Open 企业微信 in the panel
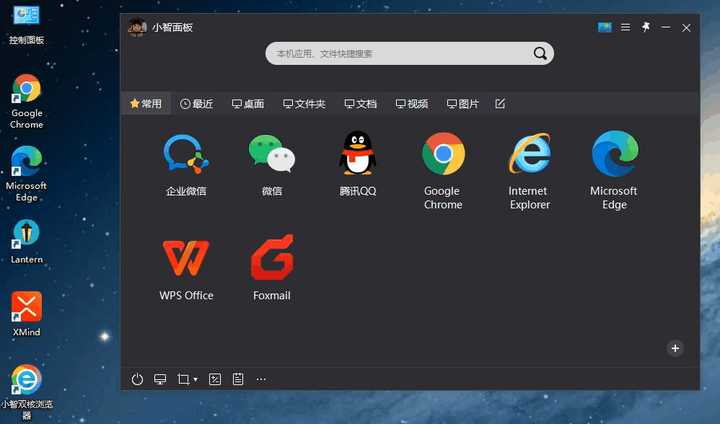Viewport: 720px width, 424px height. coord(186,164)
